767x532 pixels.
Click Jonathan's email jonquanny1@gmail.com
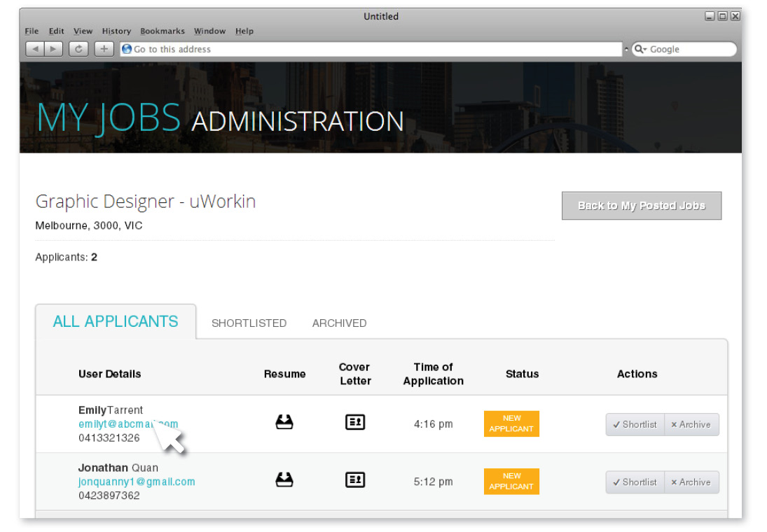tap(137, 482)
